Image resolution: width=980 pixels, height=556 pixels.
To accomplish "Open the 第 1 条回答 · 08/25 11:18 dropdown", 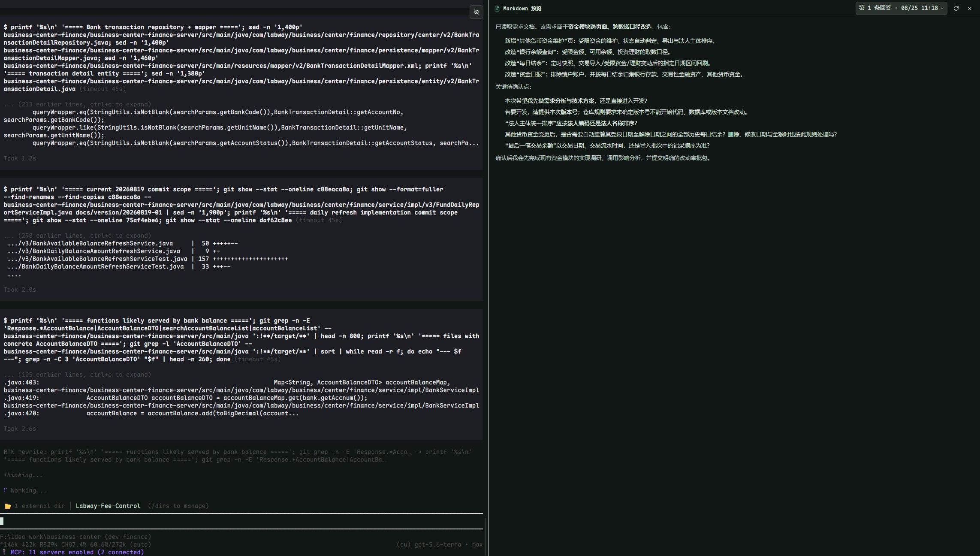I will pyautogui.click(x=901, y=8).
